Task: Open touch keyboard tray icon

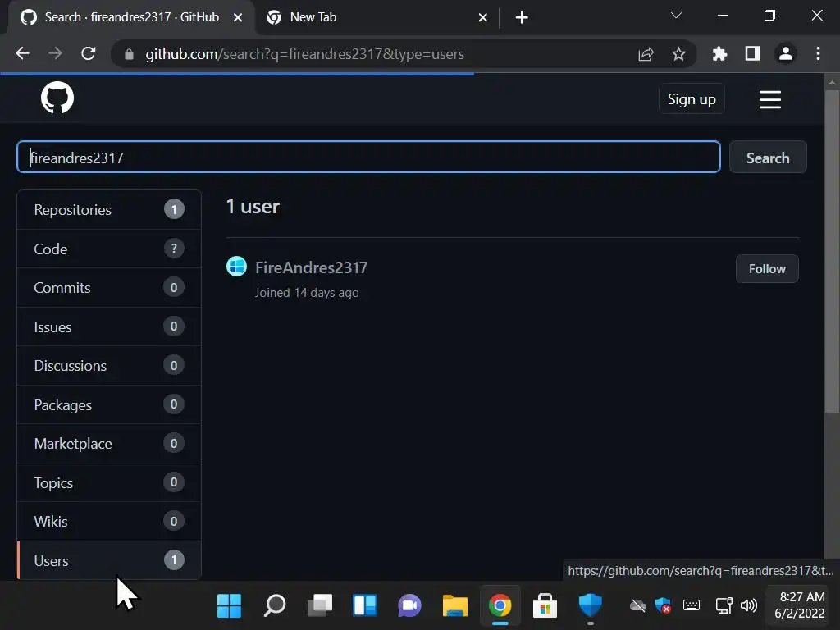Action: click(x=692, y=605)
